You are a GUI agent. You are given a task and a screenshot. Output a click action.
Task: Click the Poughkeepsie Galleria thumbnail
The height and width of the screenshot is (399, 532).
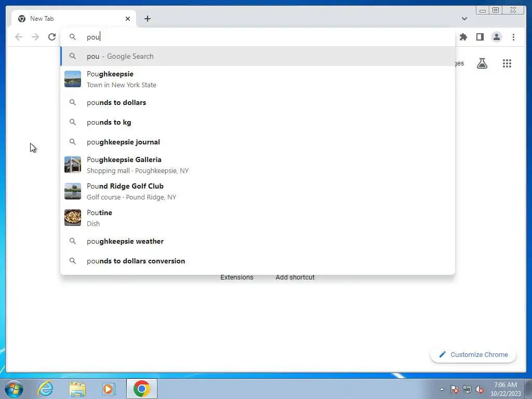pos(73,165)
